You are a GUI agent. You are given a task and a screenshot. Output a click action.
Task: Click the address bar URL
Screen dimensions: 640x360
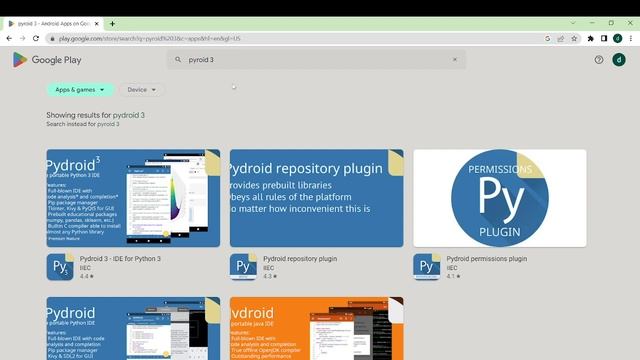coord(149,38)
